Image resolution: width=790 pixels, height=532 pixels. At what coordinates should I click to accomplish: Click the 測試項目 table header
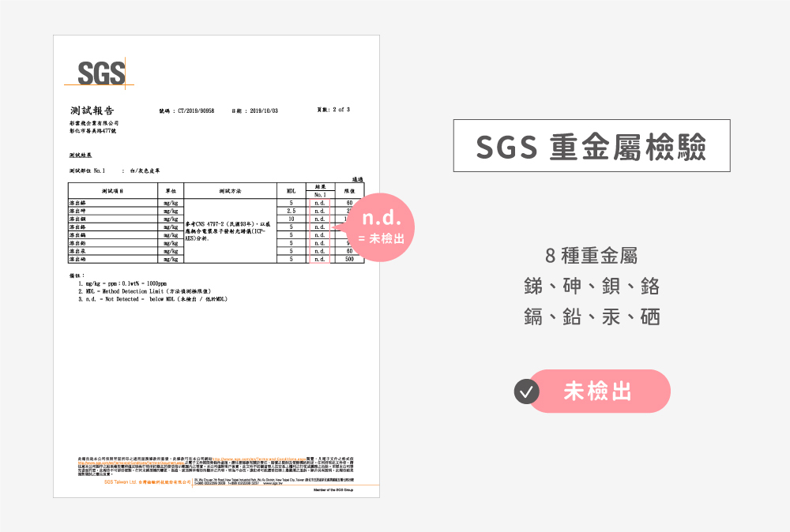pyautogui.click(x=113, y=191)
